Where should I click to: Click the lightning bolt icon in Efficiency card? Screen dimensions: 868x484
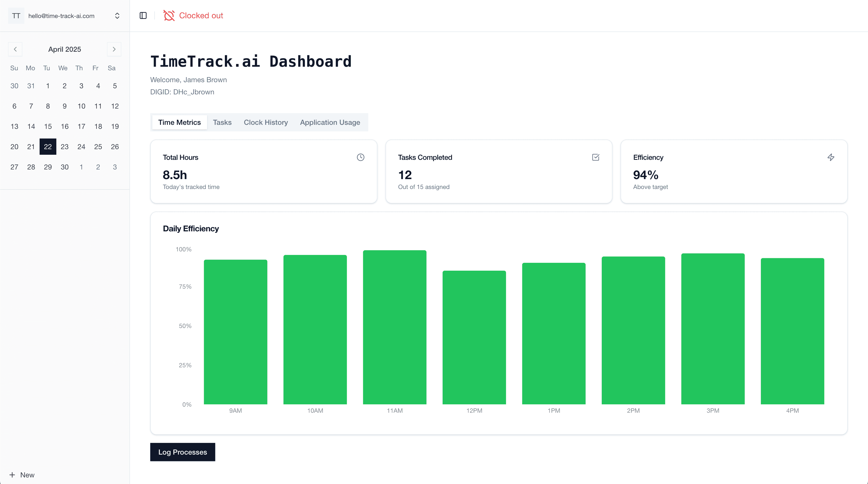[x=831, y=157]
